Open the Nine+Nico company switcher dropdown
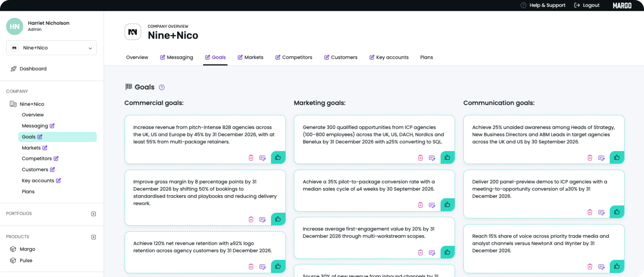The height and width of the screenshot is (277, 644). (51, 48)
